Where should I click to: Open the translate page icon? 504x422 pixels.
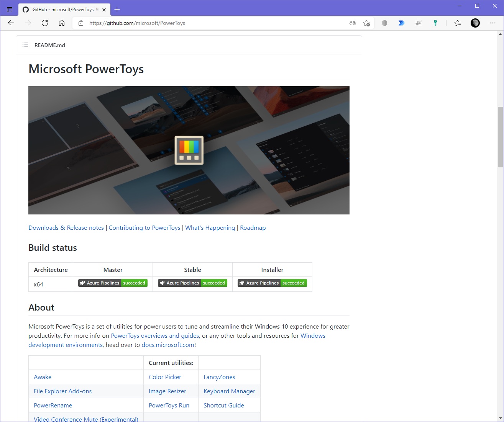(x=353, y=23)
